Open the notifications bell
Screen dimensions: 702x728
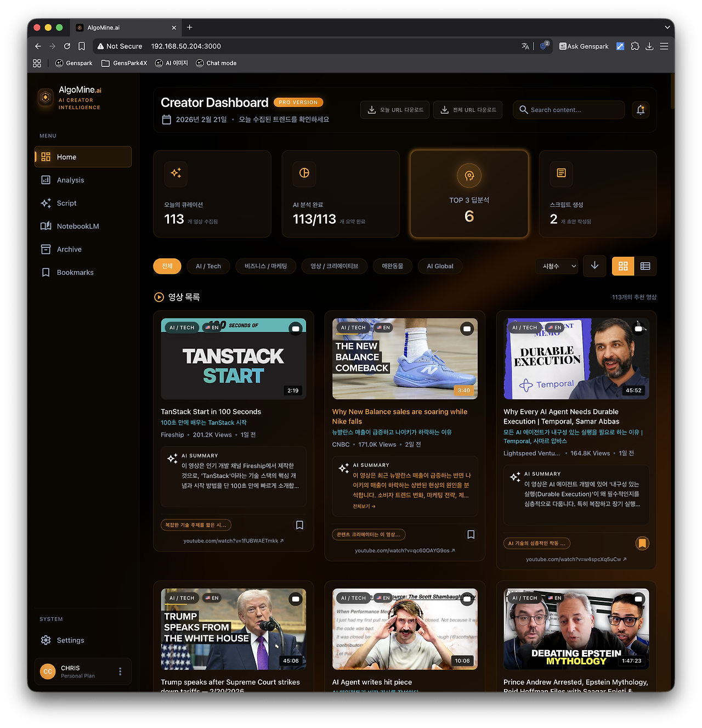(x=640, y=110)
